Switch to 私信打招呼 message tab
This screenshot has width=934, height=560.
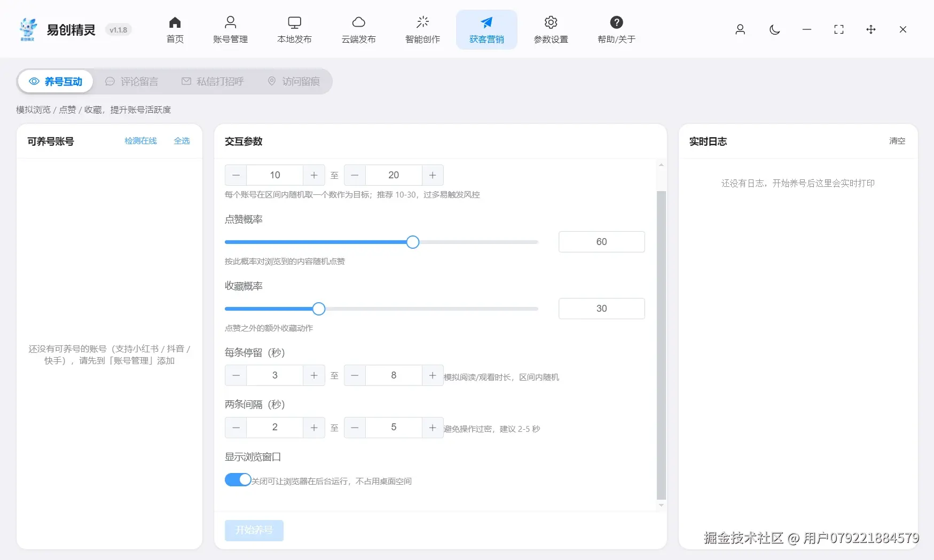pyautogui.click(x=212, y=81)
